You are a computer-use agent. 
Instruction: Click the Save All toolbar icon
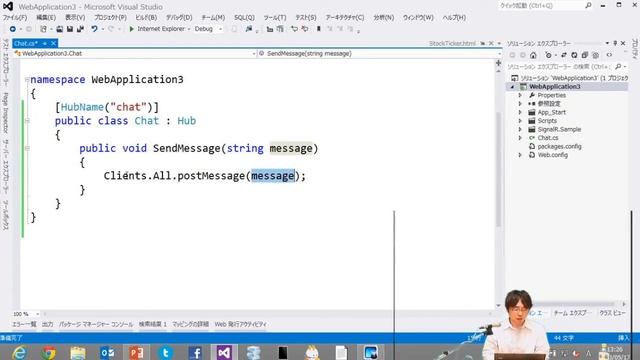pyautogui.click(x=80, y=29)
